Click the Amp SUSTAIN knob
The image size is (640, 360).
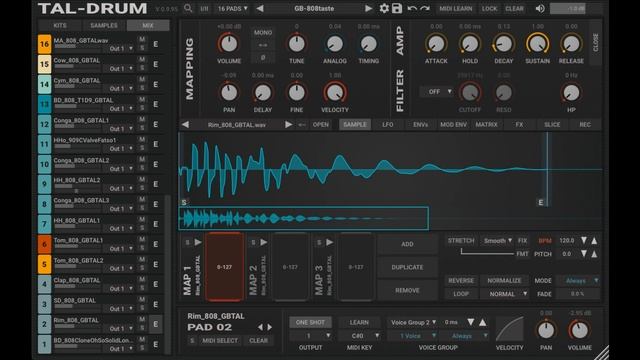click(537, 44)
